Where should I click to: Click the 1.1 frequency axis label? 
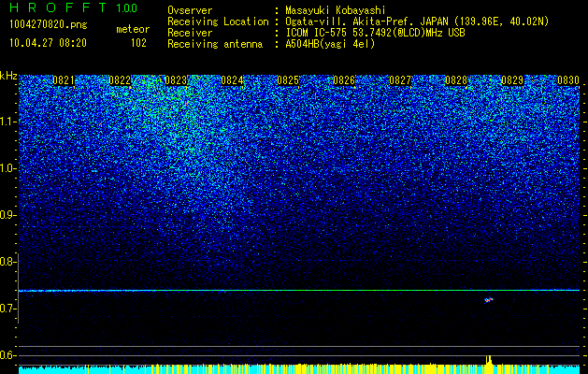(x=7, y=122)
